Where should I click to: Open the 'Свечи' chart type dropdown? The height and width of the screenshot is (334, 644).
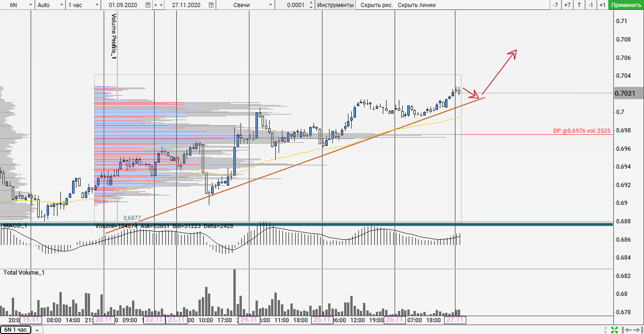(x=270, y=5)
